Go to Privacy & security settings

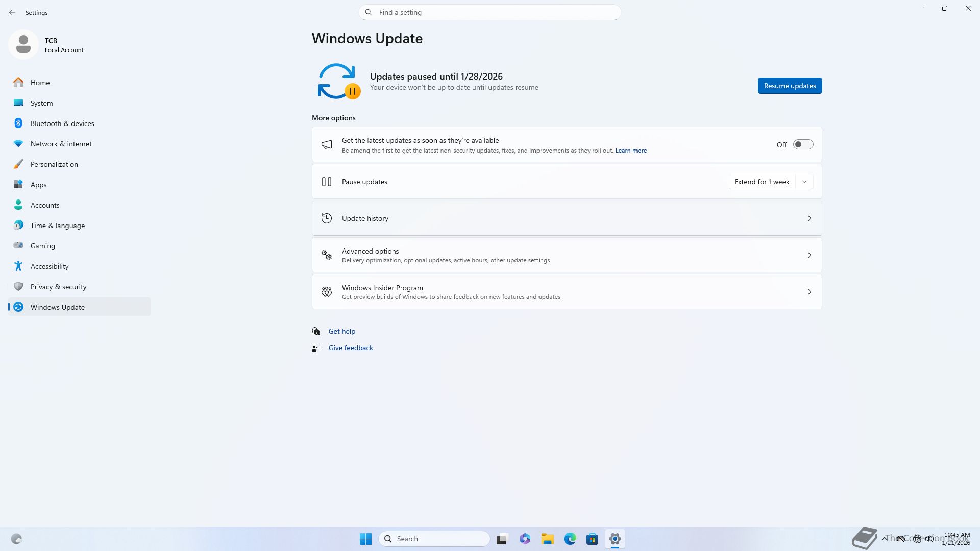(58, 287)
